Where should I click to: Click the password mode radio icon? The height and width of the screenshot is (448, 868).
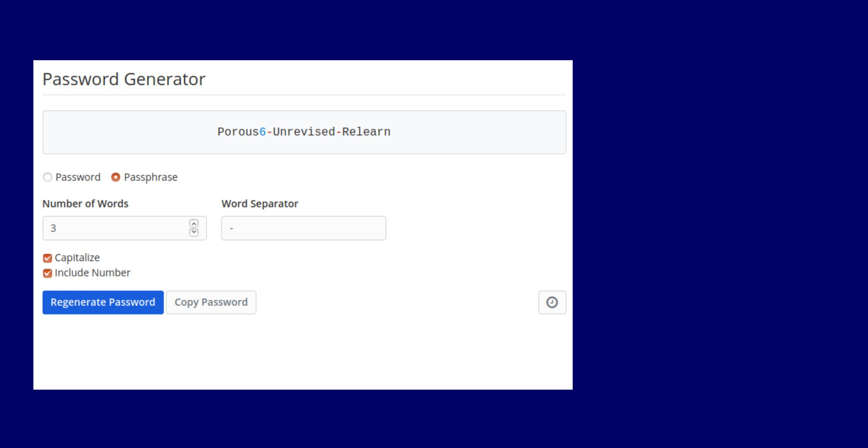click(x=48, y=177)
